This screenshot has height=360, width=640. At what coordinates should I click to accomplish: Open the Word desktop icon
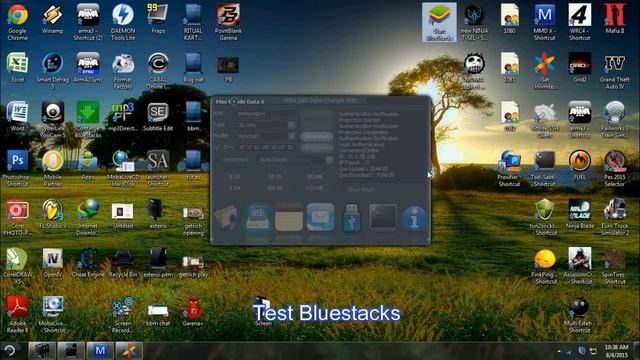[x=18, y=116]
